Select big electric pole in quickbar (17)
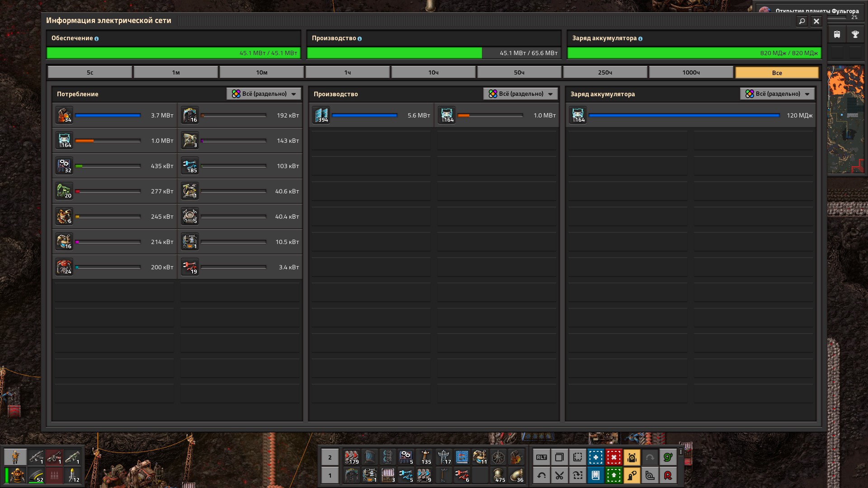This screenshot has height=488, width=868. 444,457
